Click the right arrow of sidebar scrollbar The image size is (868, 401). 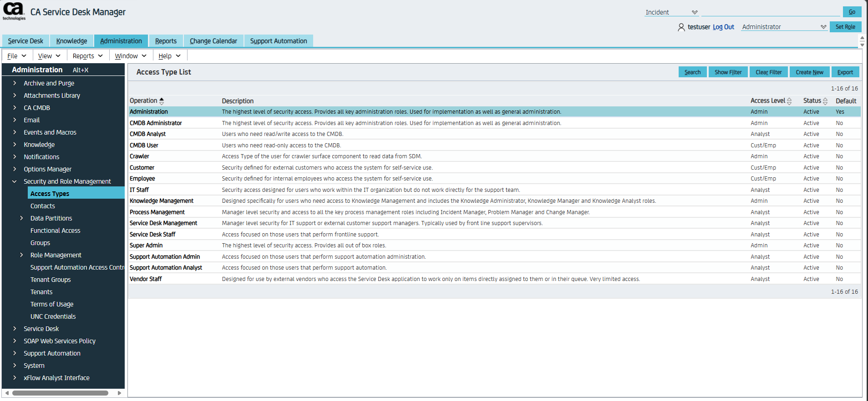point(119,393)
